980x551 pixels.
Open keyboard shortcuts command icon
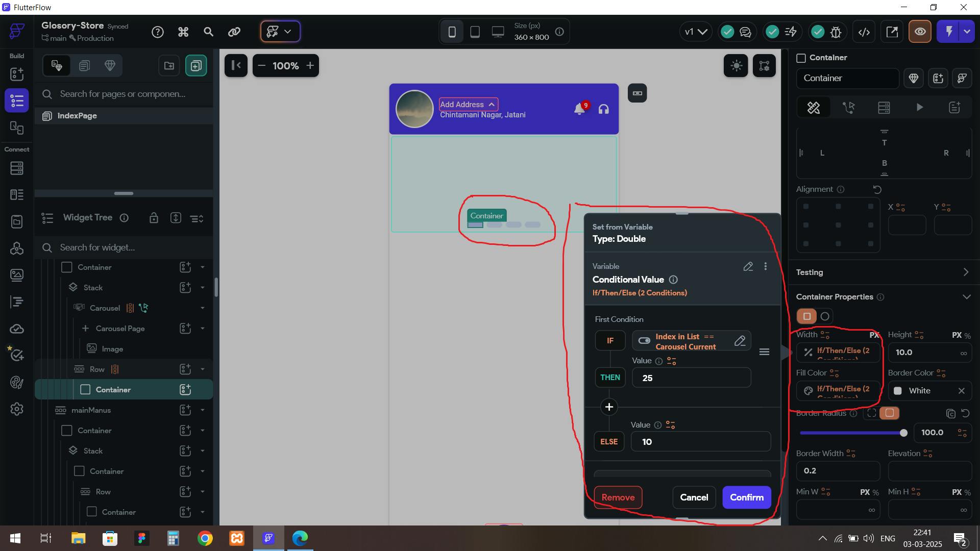pos(183,32)
